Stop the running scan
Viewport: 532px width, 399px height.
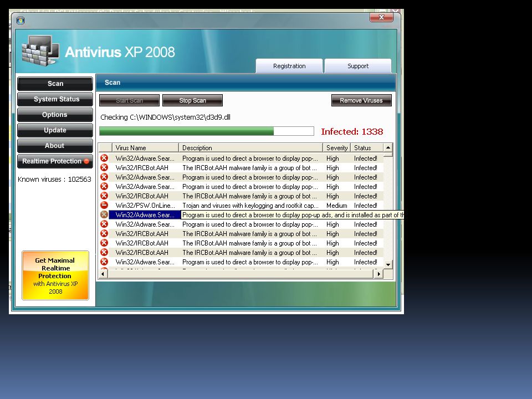(x=192, y=100)
